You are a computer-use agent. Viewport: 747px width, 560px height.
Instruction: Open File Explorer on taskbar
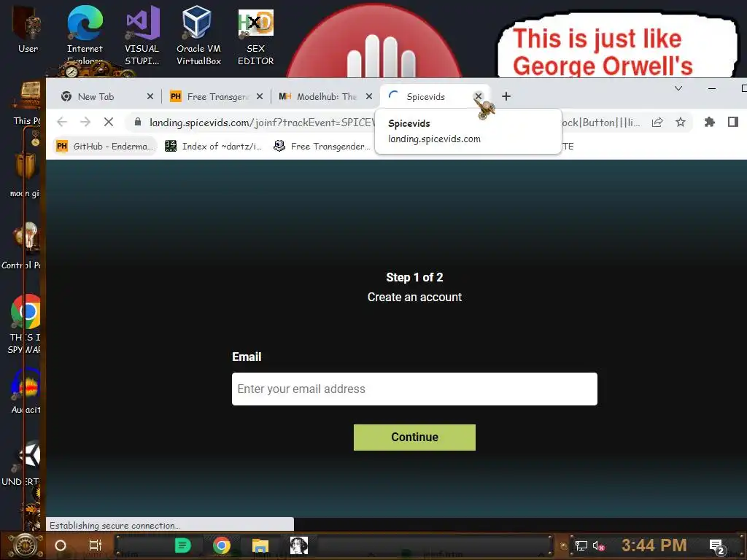coord(260,545)
